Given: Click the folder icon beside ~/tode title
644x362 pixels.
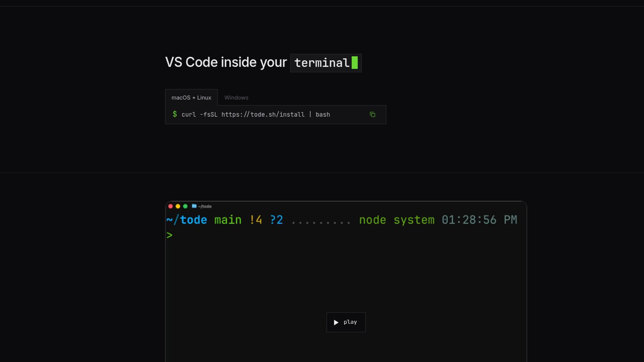Looking at the screenshot, I should click(194, 206).
